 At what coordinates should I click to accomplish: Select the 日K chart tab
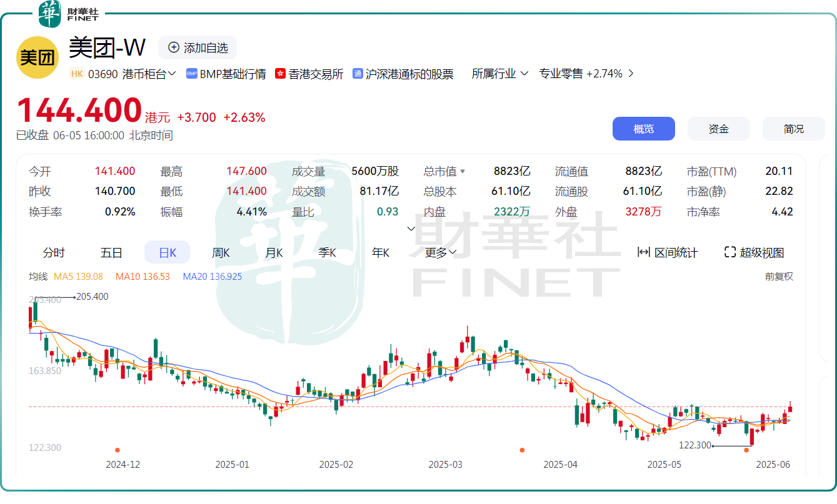168,252
